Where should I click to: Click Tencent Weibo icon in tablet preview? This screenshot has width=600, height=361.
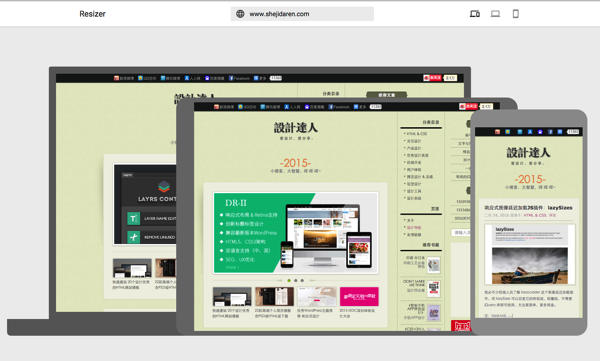(x=262, y=107)
